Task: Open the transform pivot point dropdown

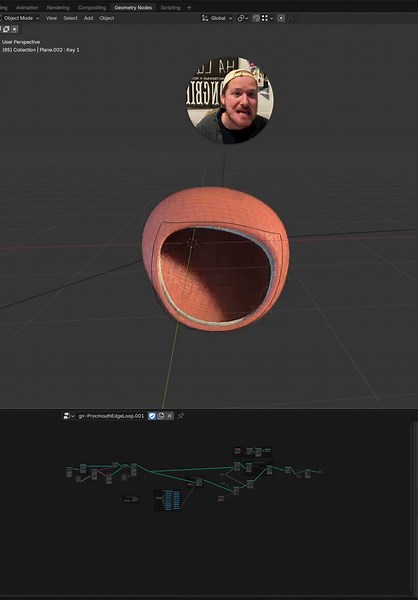Action: (243, 18)
